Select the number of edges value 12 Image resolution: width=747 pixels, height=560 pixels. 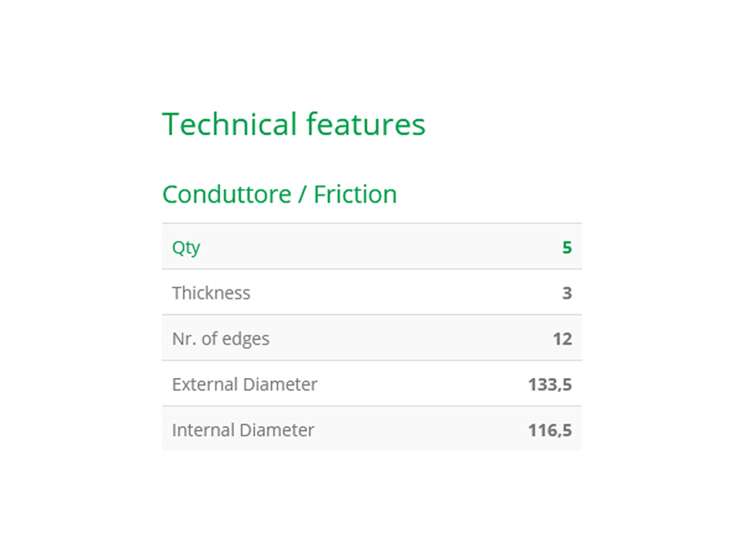[562, 339]
